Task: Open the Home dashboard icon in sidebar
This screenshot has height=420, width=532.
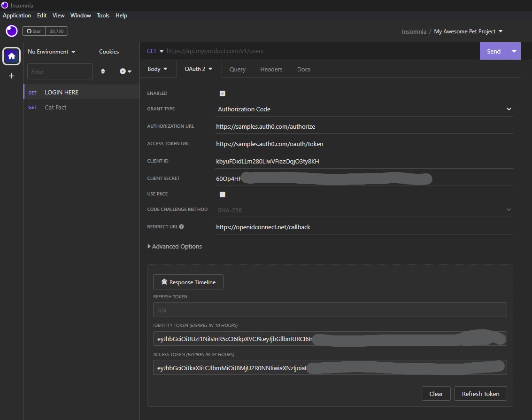Action: tap(12, 56)
